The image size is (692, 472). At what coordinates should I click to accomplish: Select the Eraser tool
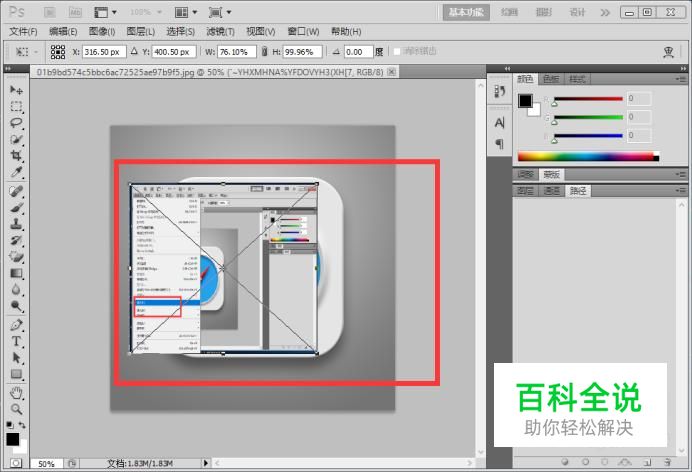(x=16, y=257)
